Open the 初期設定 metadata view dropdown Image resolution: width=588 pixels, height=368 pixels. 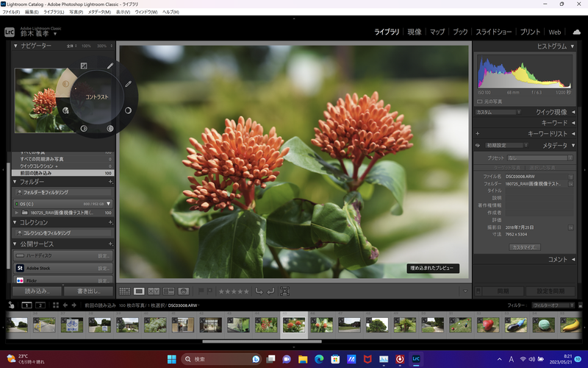(506, 145)
